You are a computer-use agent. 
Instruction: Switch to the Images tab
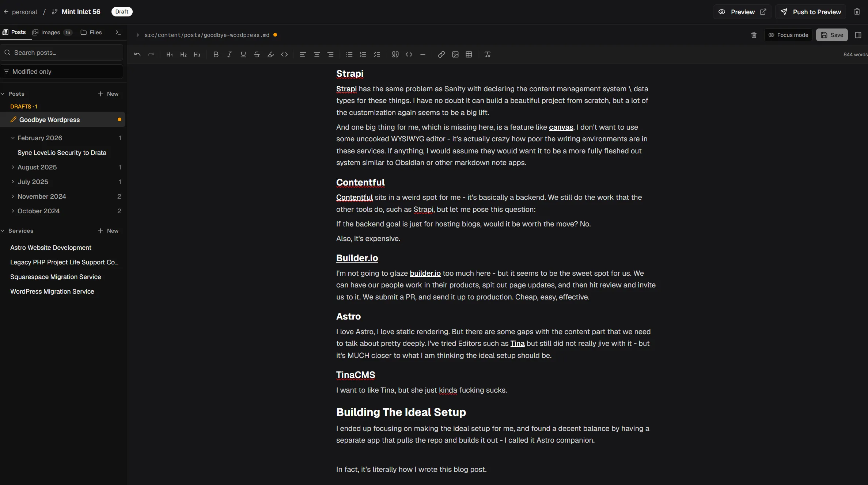pyautogui.click(x=52, y=33)
